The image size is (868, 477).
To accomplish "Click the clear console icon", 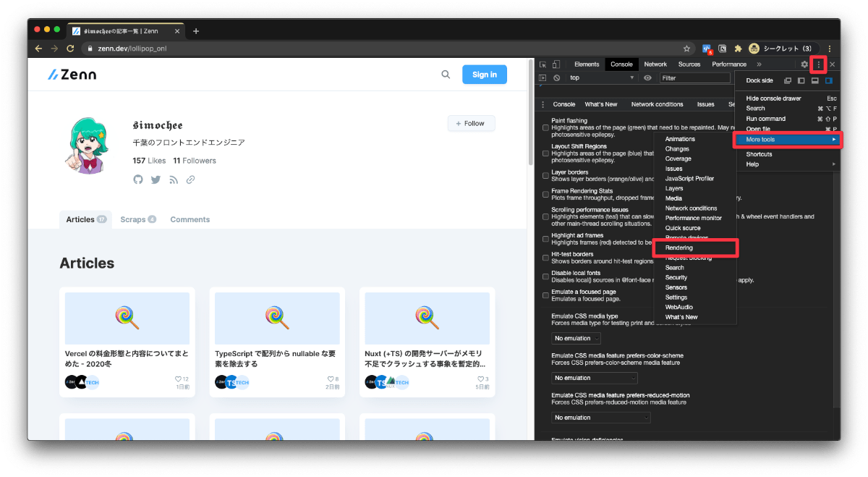I will 556,77.
